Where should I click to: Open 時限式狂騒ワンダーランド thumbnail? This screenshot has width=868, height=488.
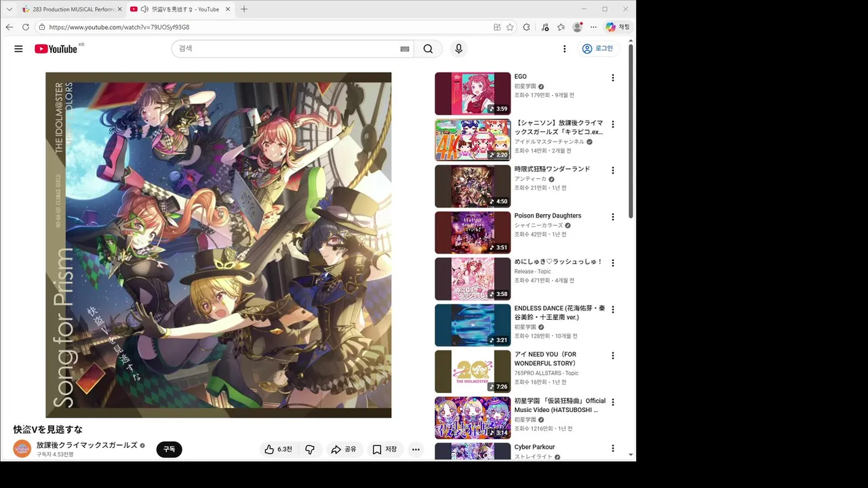click(473, 186)
